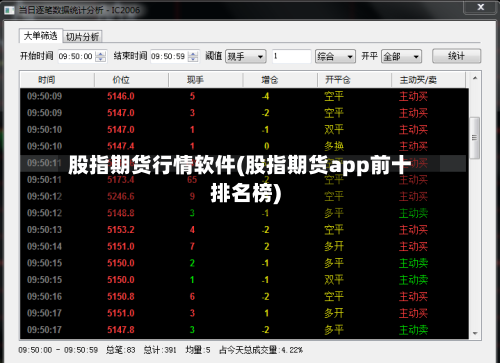Image resolution: width=500 pixels, height=363 pixels.
Task: Select the price cell 5146.0
Action: [x=121, y=96]
